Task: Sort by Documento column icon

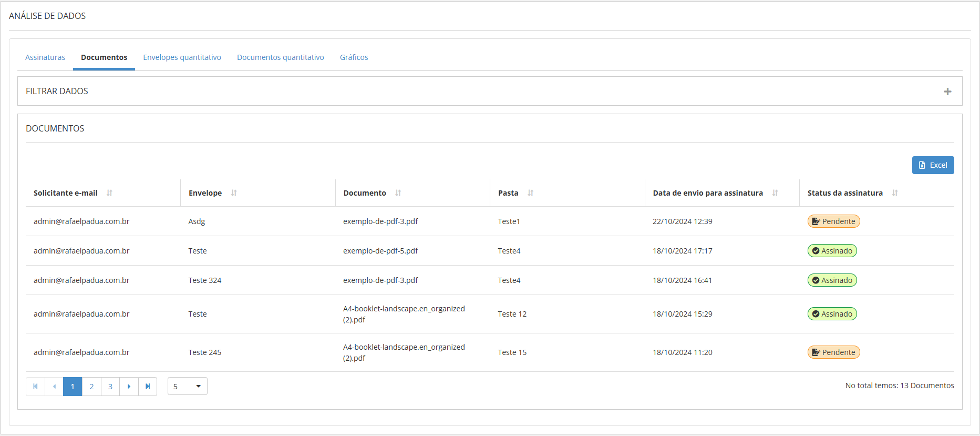Action: click(x=398, y=193)
